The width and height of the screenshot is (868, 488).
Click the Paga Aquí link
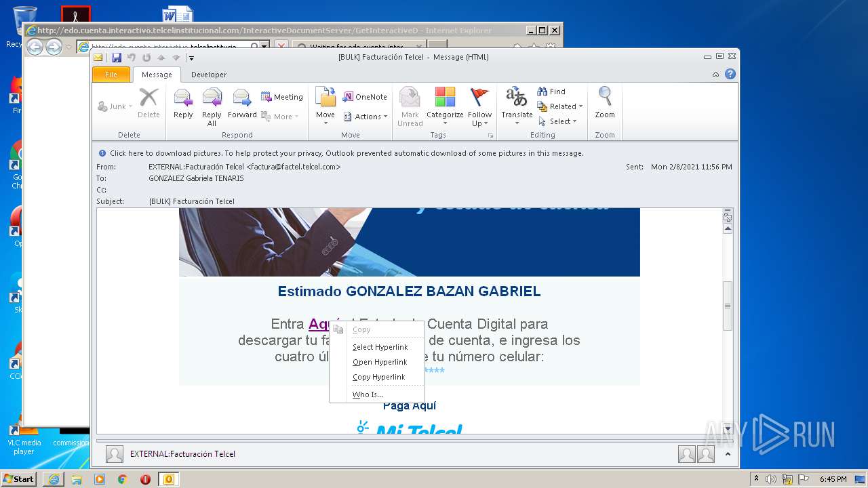pos(410,406)
